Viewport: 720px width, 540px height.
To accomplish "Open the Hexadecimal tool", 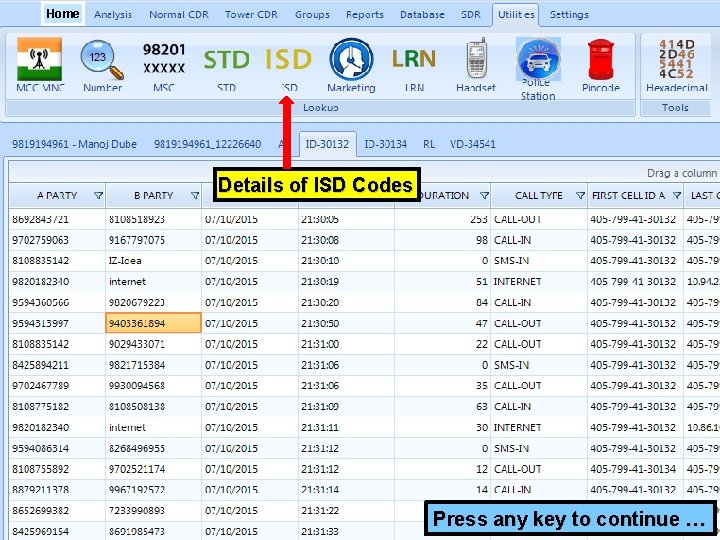I will (x=676, y=64).
